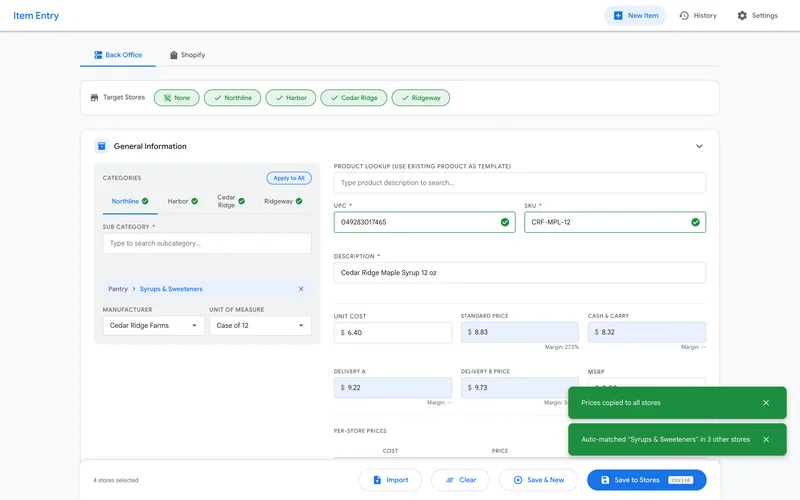Click the '4 stores selected' status text

point(116,480)
